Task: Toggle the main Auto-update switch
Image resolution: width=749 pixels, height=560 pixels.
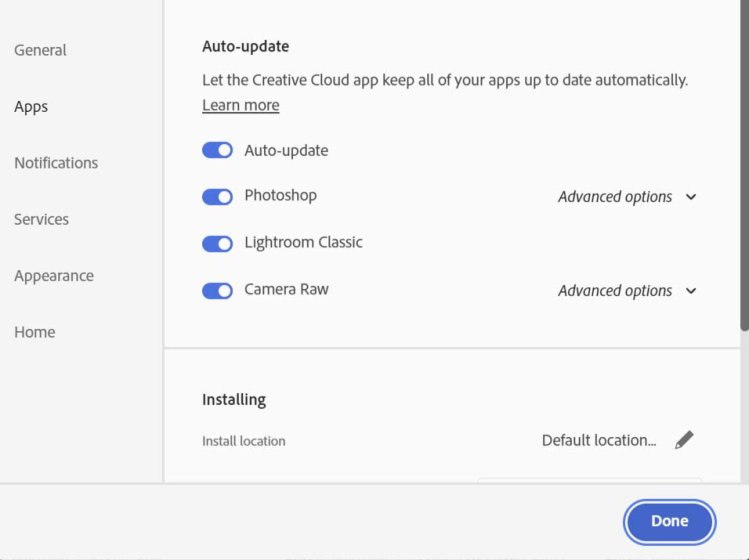Action: [217, 150]
